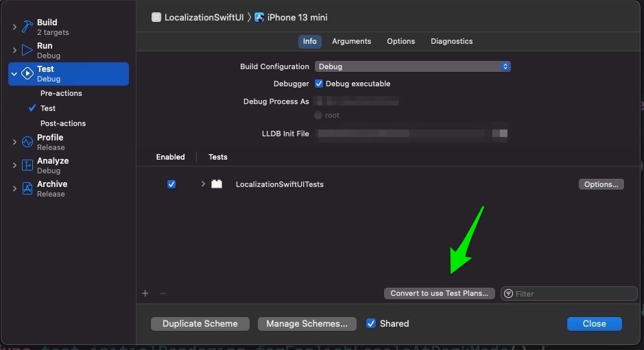This screenshot has width=644, height=350.
Task: Toggle the Shared scheme checkbox
Action: pos(371,323)
